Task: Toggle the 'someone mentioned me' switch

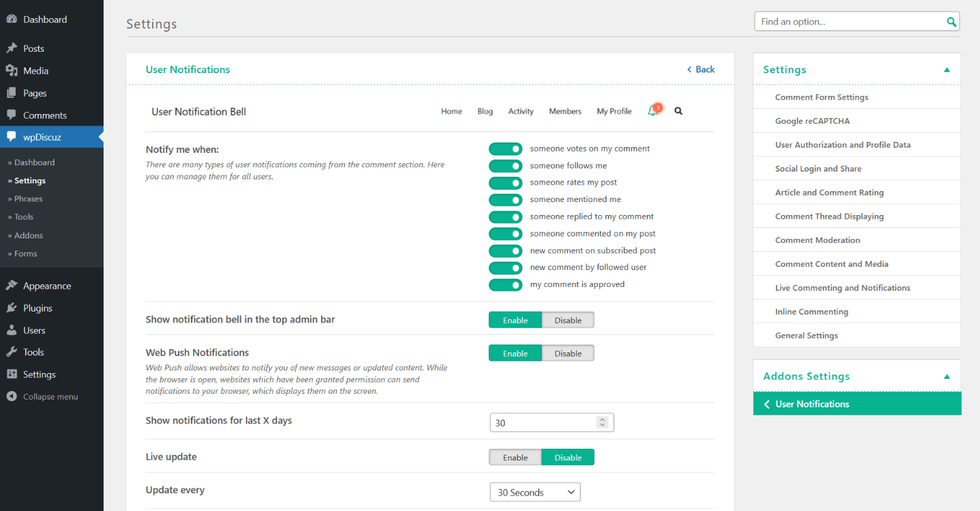Action: pyautogui.click(x=506, y=199)
